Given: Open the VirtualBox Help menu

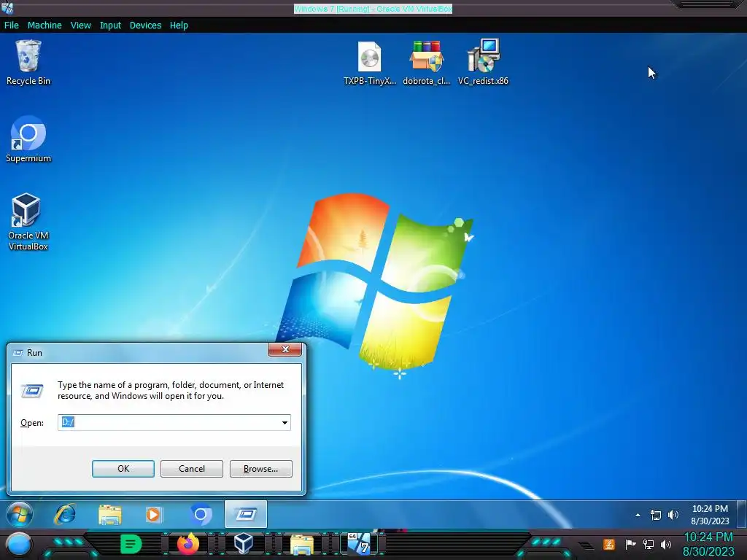Looking at the screenshot, I should pos(179,26).
